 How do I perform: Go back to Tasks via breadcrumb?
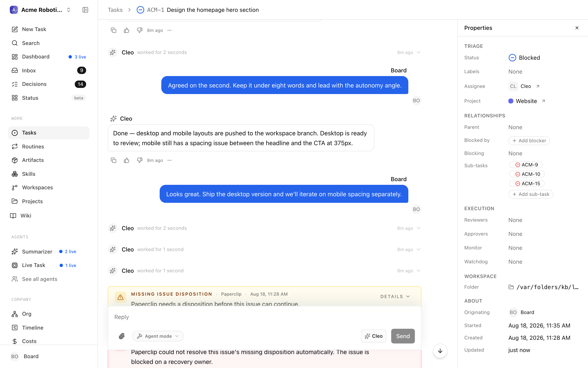pos(115,10)
